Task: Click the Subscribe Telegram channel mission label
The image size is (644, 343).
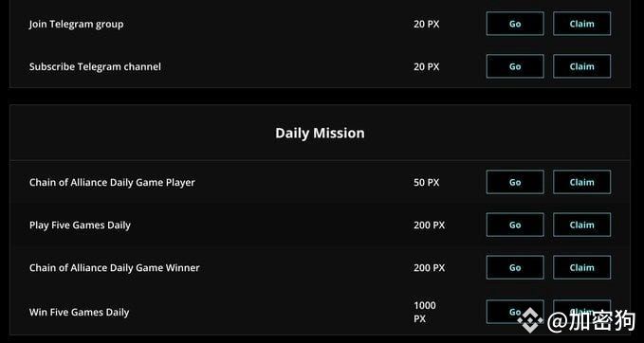Action: pyautogui.click(x=95, y=66)
